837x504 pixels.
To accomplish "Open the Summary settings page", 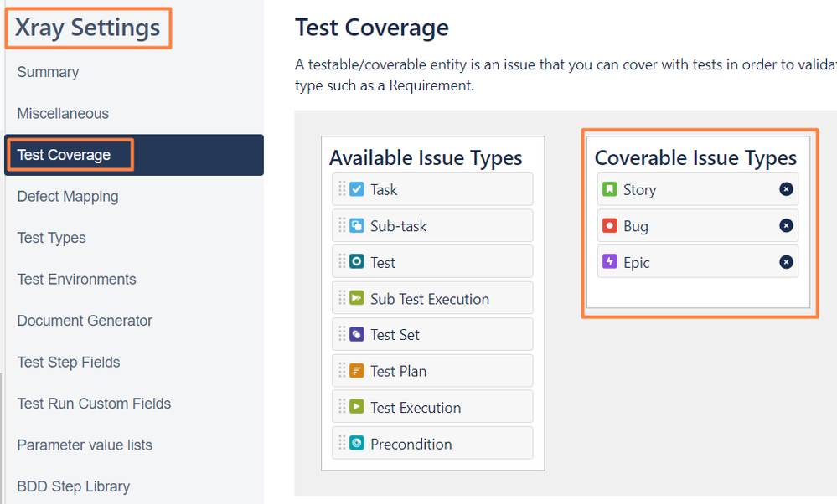I will pyautogui.click(x=48, y=72).
